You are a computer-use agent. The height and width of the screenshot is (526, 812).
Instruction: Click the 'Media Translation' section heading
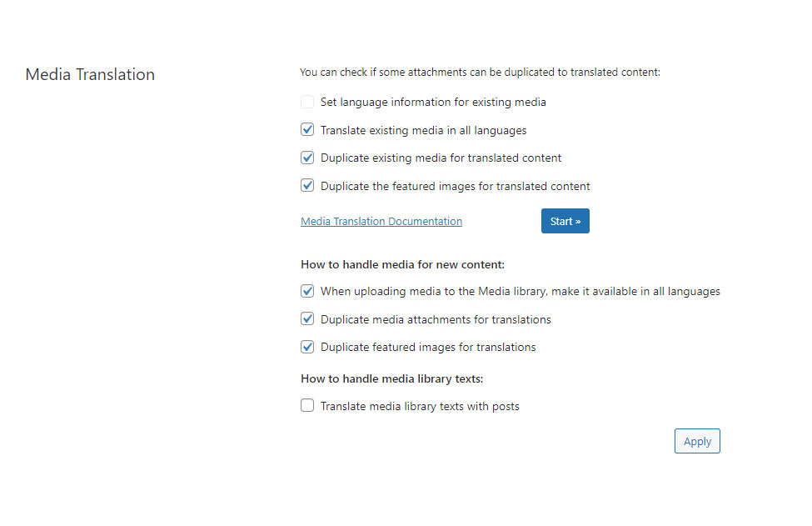pyautogui.click(x=90, y=74)
